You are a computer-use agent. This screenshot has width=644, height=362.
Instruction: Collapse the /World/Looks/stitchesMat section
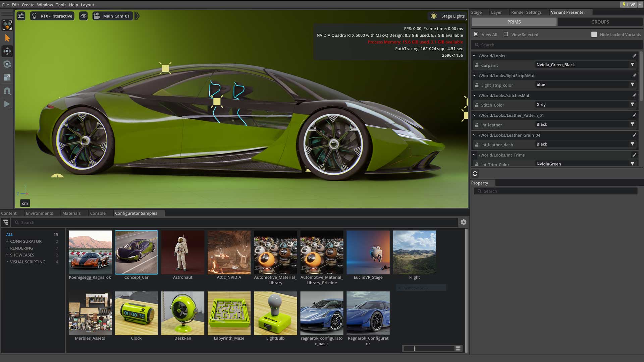(474, 96)
